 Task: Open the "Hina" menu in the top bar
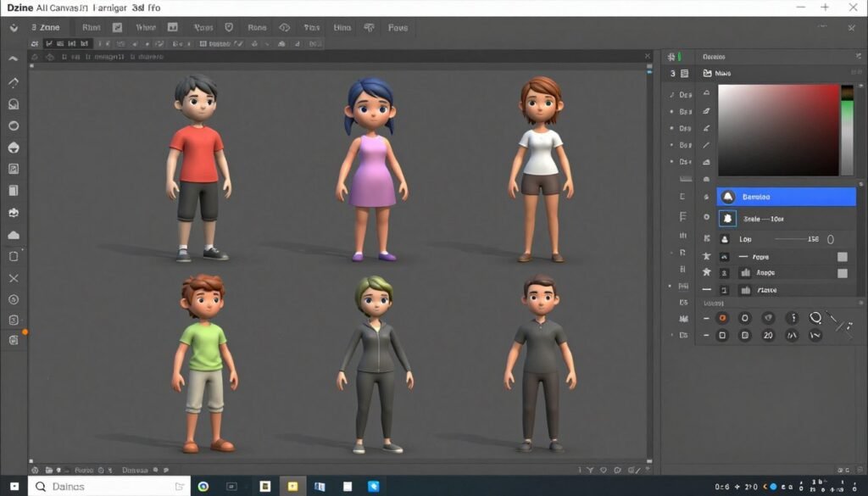[x=342, y=27]
